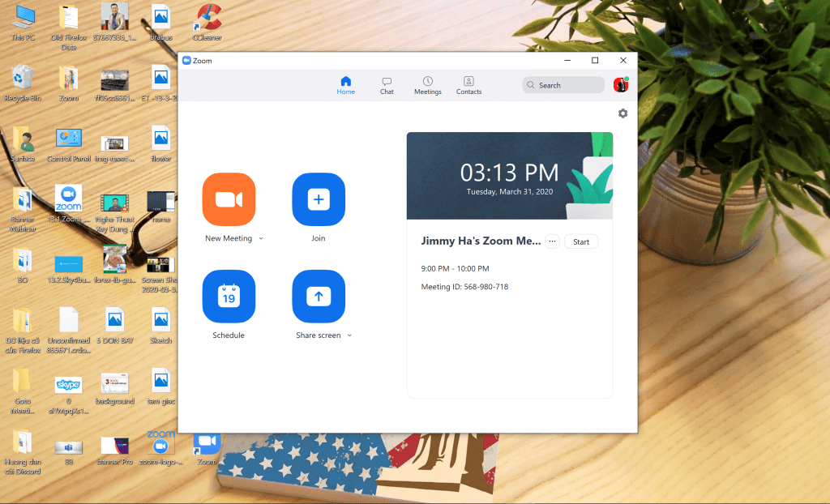
Task: Expand the New Meeting dropdown arrow
Action: 261,239
